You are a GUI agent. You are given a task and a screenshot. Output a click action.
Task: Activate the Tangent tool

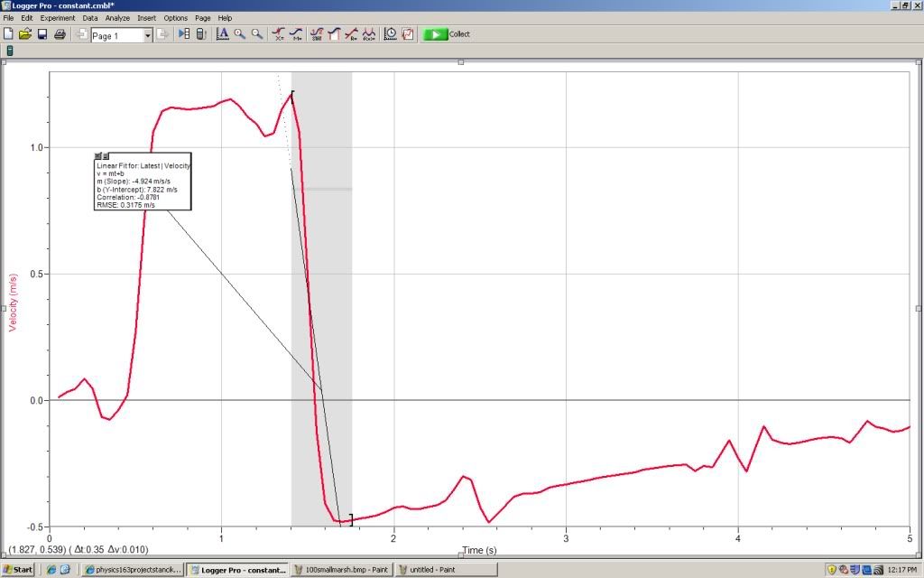pyautogui.click(x=296, y=33)
